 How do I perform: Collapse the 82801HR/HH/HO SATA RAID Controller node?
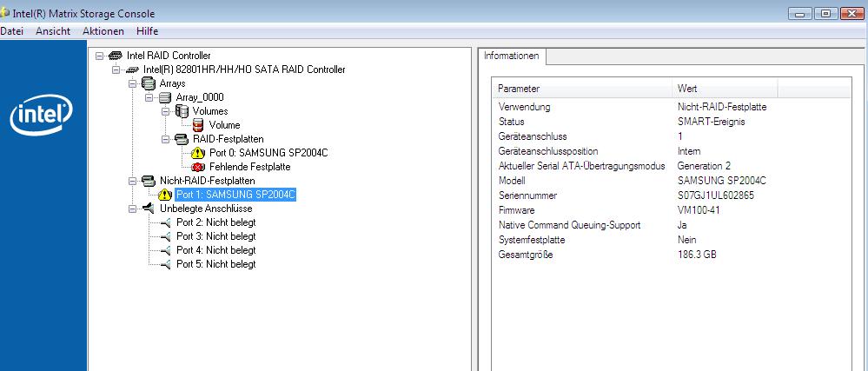[x=116, y=70]
